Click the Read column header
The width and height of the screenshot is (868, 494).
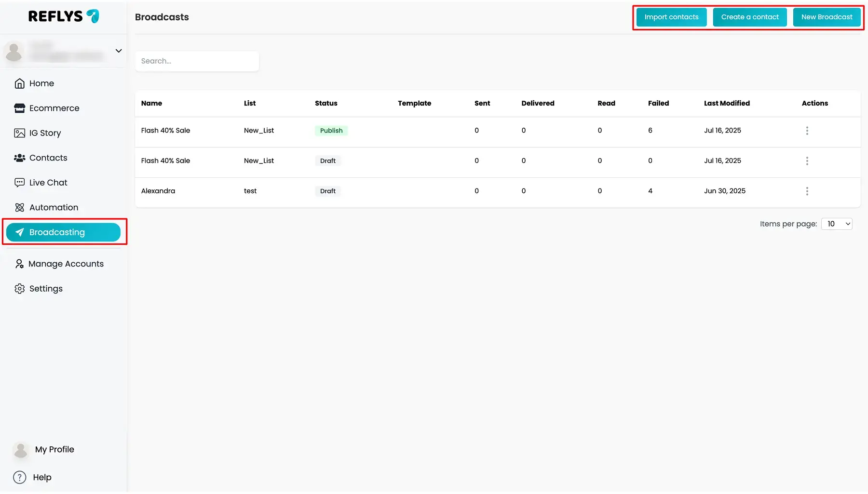(606, 103)
